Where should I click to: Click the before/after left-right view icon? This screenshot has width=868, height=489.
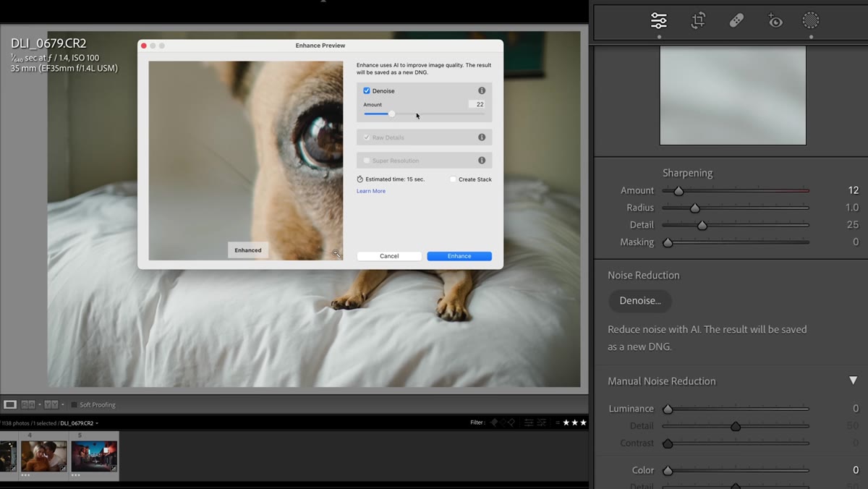[x=28, y=404]
